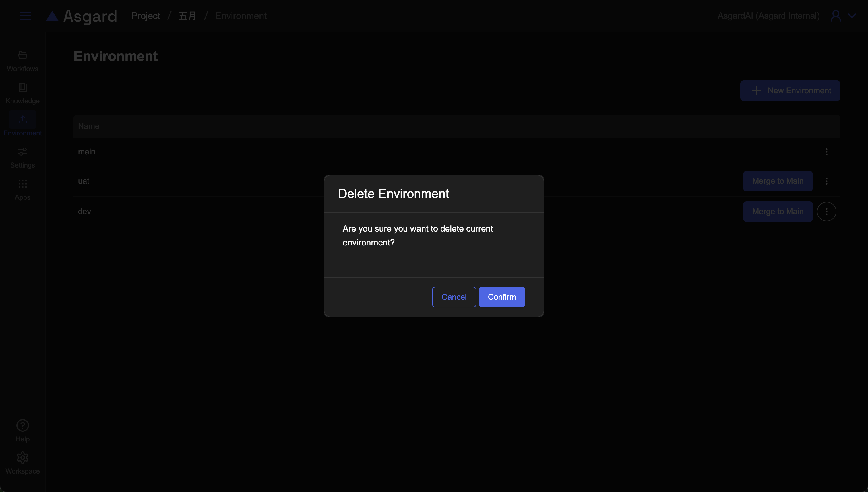
Task: Click the New Environment button
Action: coord(790,90)
